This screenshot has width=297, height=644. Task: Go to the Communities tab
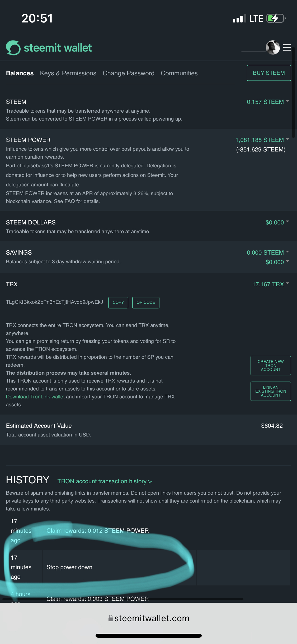click(x=179, y=73)
